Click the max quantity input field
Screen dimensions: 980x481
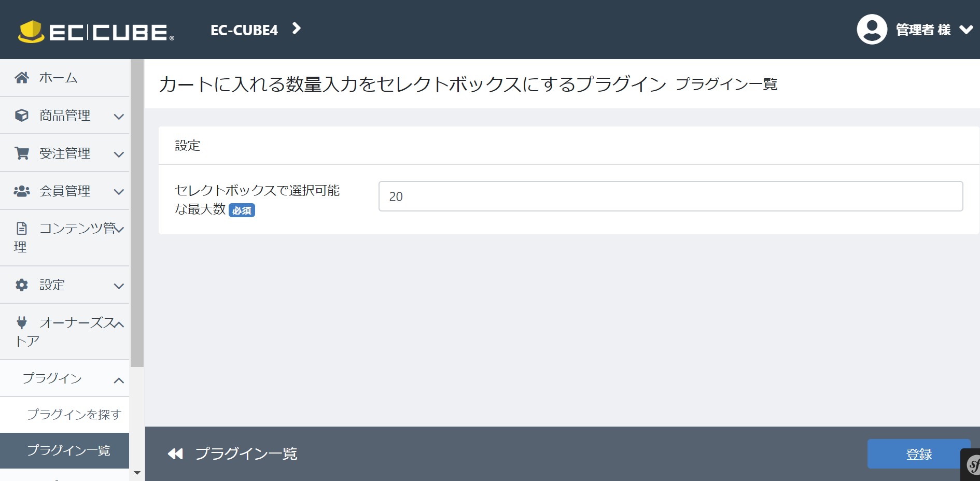[x=670, y=196]
